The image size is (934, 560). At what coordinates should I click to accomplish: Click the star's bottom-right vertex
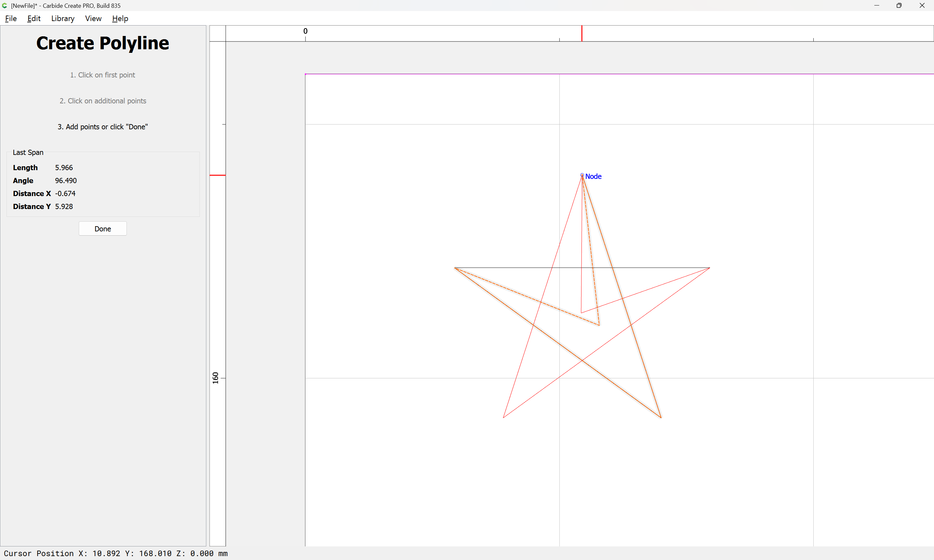point(661,417)
